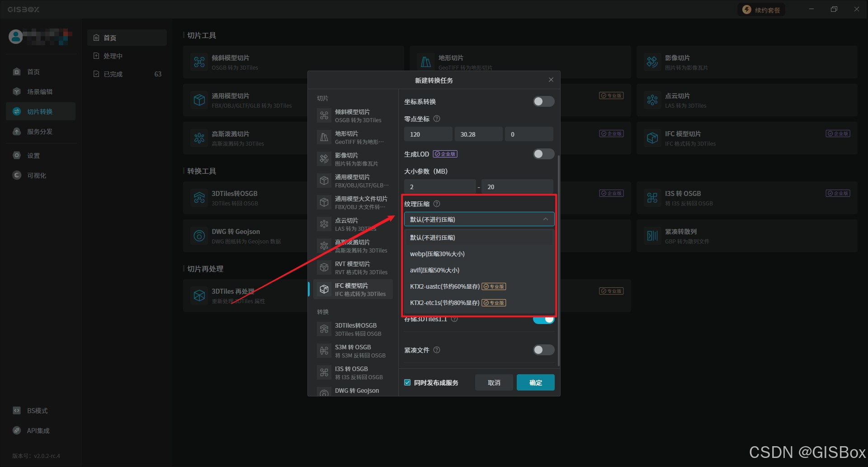Select 通用模型切片 in dialog list

[x=353, y=181]
